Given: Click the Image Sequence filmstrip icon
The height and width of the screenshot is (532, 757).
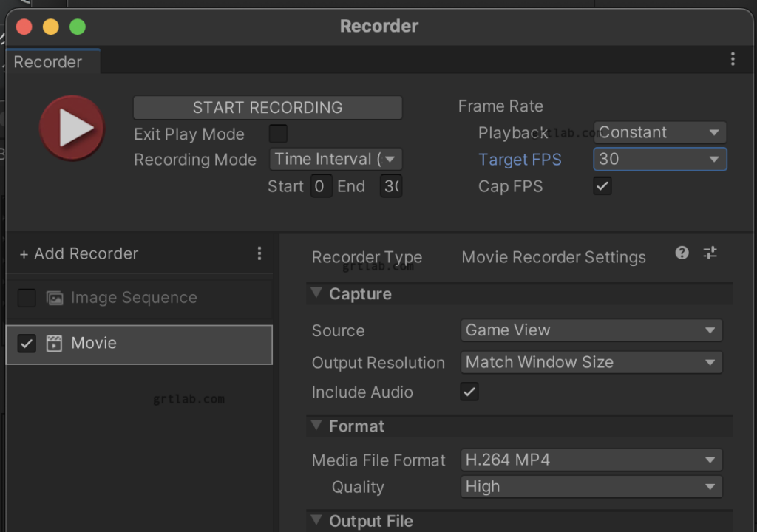Looking at the screenshot, I should (54, 298).
